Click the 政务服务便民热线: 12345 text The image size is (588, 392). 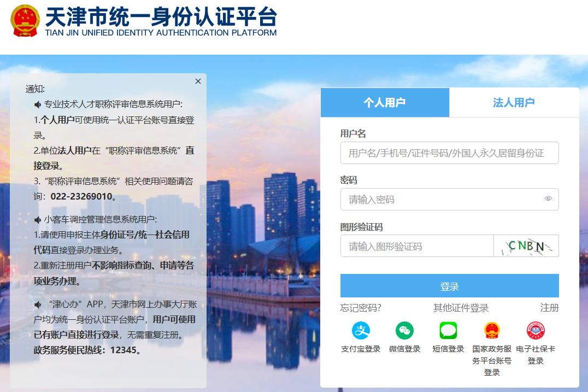coord(87,350)
